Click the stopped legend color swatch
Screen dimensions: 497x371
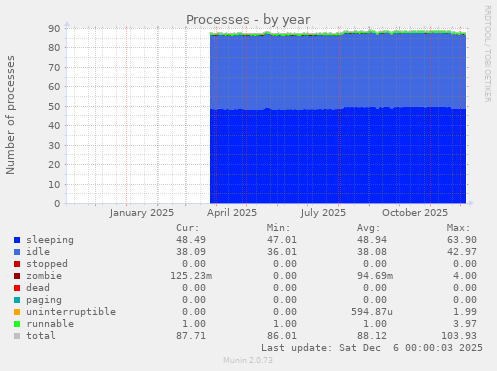pyautogui.click(x=17, y=264)
